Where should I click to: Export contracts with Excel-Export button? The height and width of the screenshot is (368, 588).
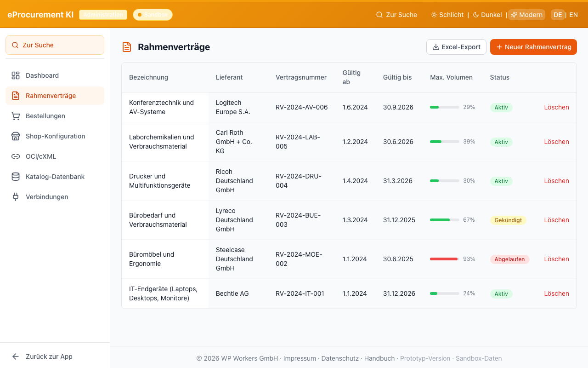point(456,47)
